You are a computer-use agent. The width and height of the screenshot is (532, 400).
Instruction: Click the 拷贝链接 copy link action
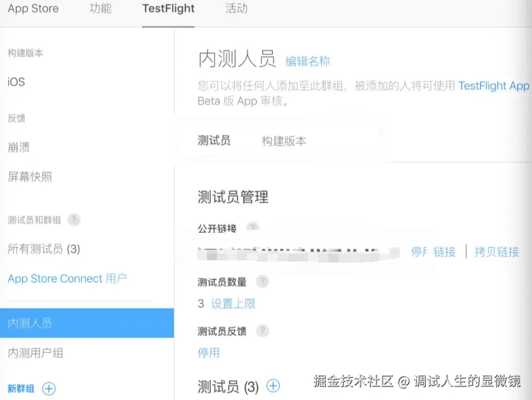tap(497, 251)
